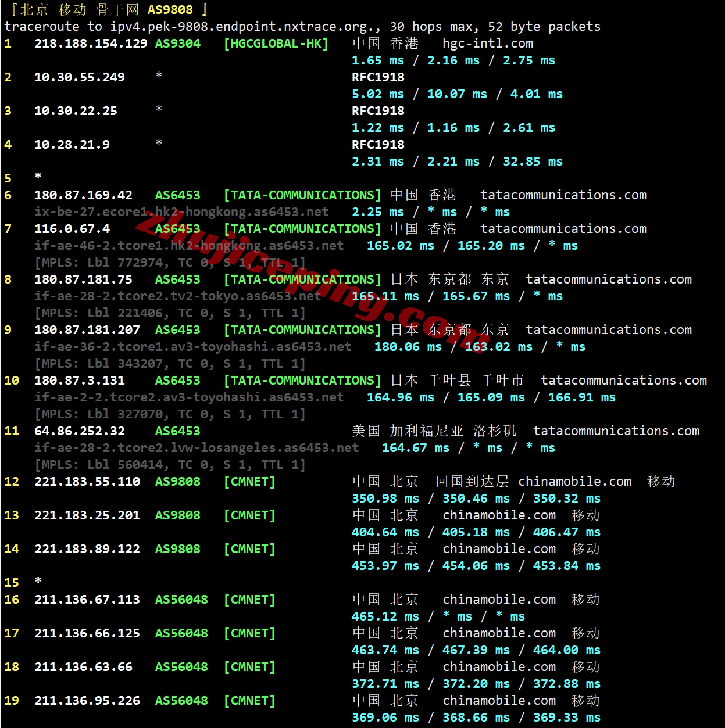Click hop 12 IP address 221.183.55.110

coord(87,482)
